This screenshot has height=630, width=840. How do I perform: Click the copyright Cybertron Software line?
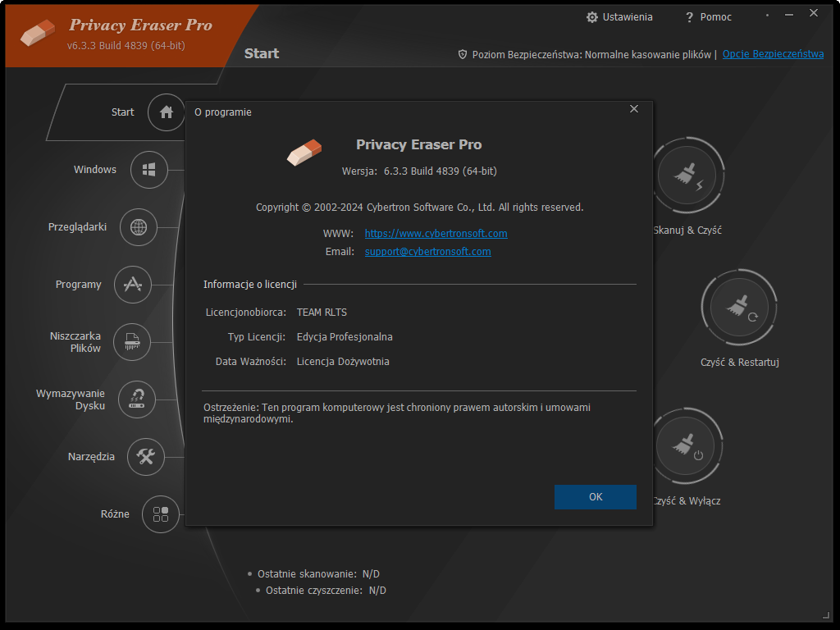coord(419,208)
